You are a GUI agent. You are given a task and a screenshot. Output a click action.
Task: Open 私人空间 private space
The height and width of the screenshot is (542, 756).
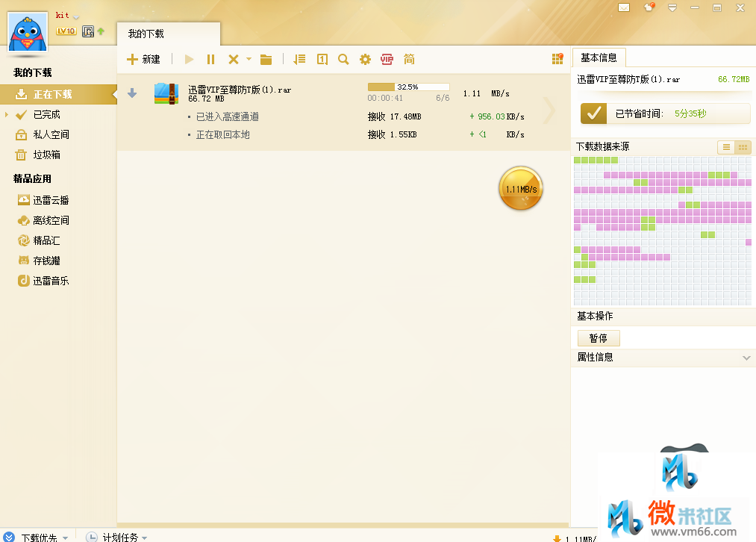pyautogui.click(x=51, y=134)
